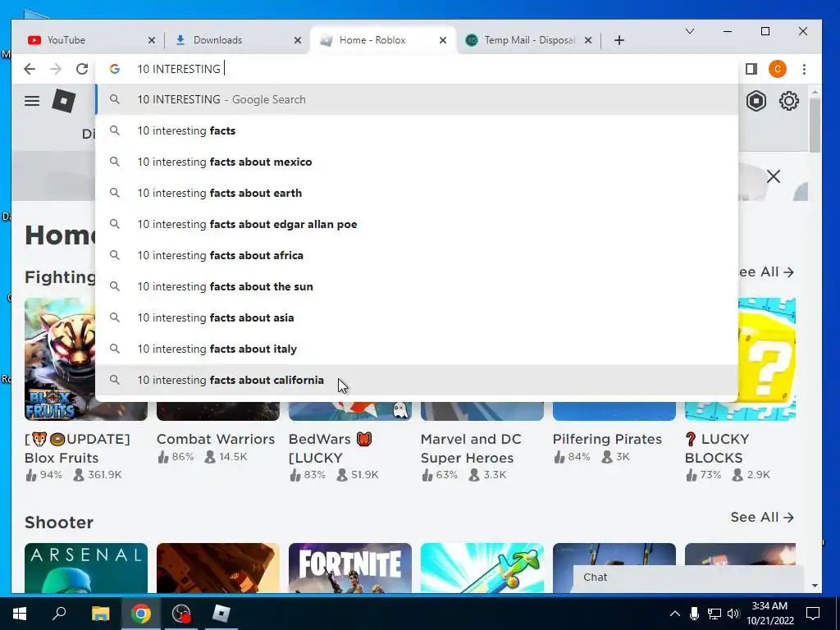Open the orange profile avatar

pos(778,69)
